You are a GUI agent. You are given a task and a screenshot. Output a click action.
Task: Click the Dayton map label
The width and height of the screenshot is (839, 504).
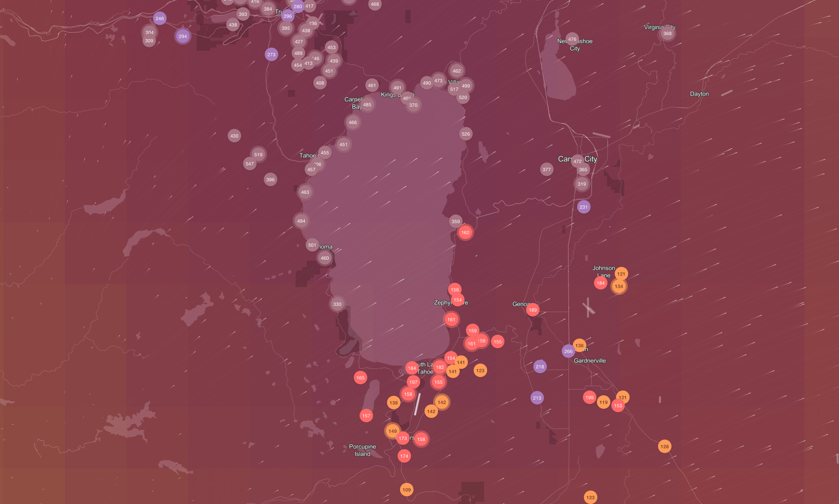(699, 94)
